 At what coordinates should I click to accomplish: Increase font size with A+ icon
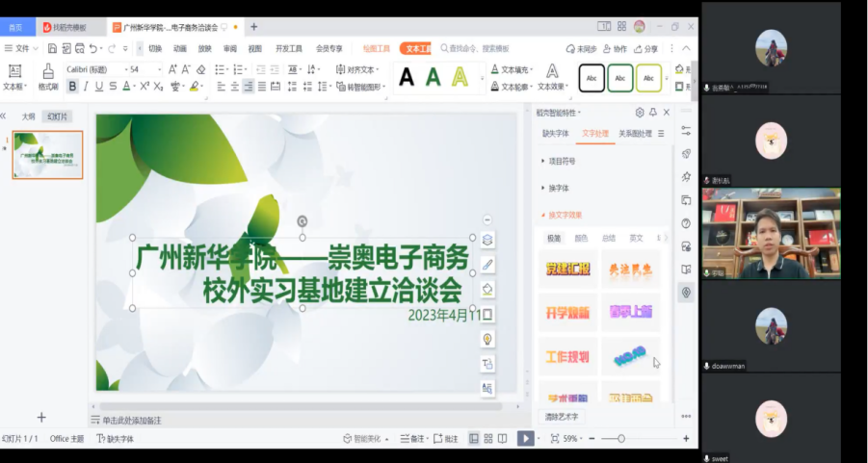click(x=172, y=69)
